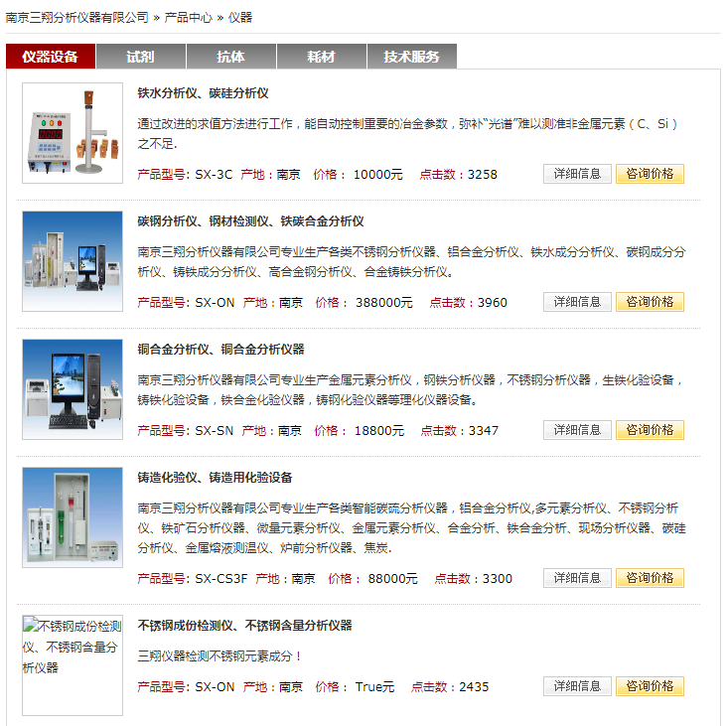Viewport: 728px width, 726px height.
Task: Go to the 产品中心 breadcrumb
Action: coord(188,18)
